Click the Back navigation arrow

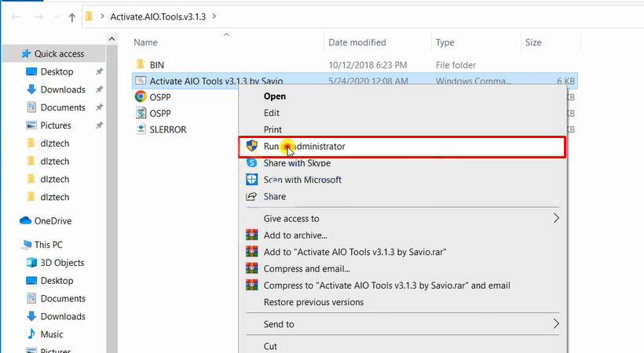click(16, 16)
